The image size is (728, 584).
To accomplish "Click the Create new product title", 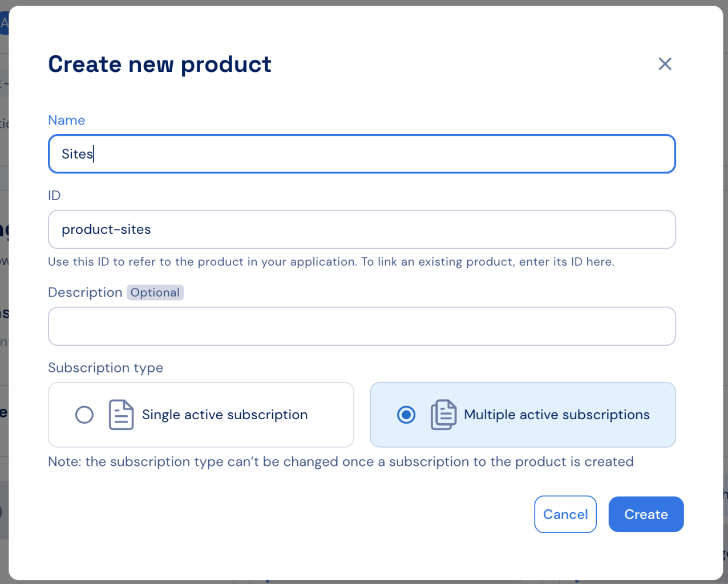I will pyautogui.click(x=160, y=64).
